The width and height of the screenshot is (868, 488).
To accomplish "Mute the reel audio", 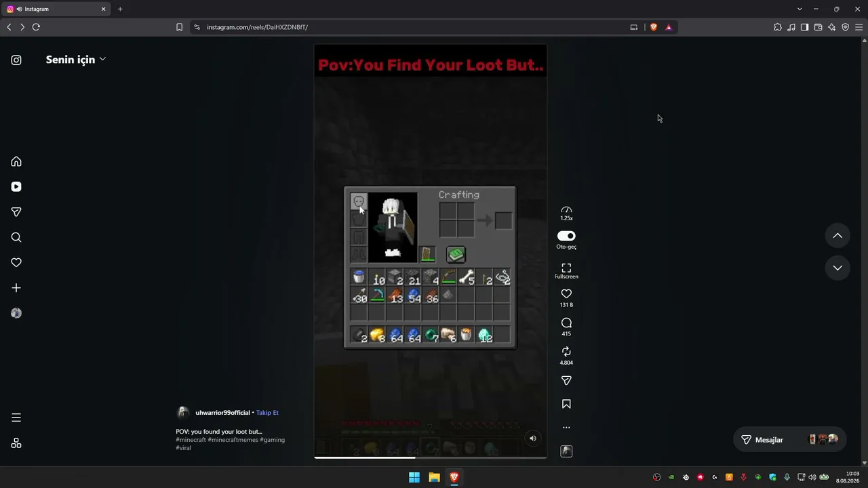I will tap(533, 439).
